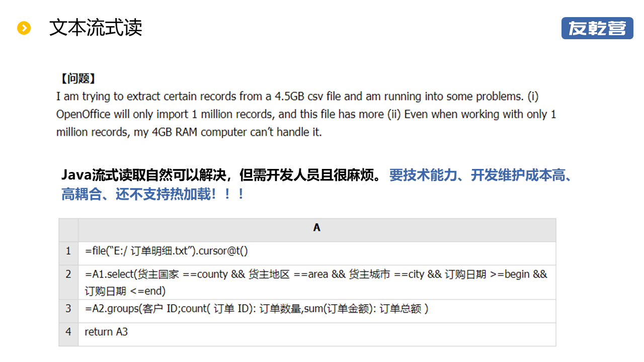Select row number 4 cell
The height and width of the screenshot is (362, 644).
pyautogui.click(x=68, y=334)
